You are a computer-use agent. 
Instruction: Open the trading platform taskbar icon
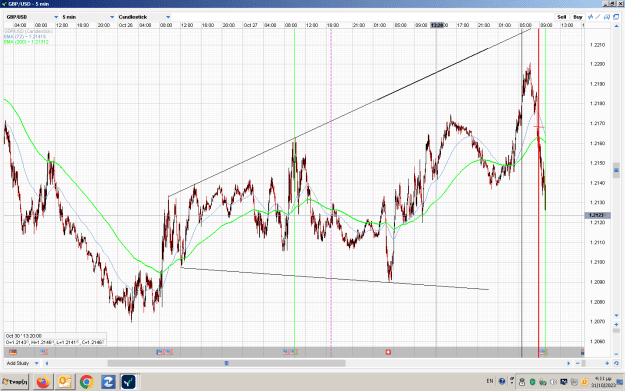click(x=129, y=382)
